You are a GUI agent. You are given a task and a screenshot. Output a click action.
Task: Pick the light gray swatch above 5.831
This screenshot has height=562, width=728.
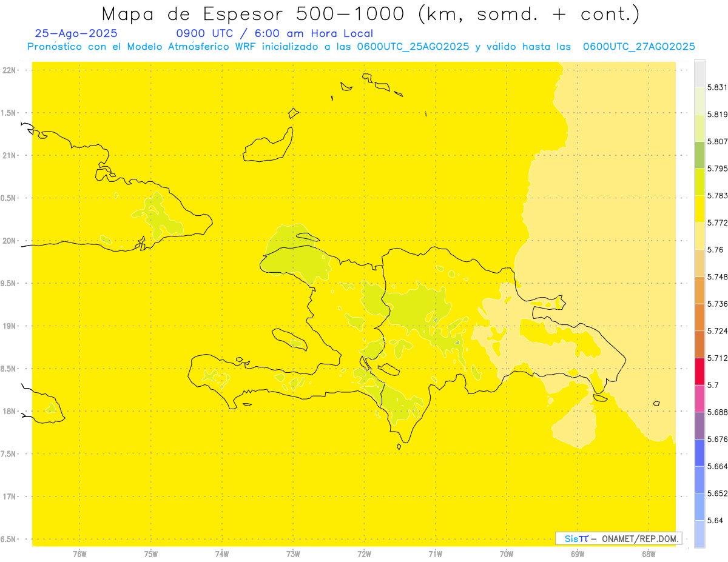[699, 74]
